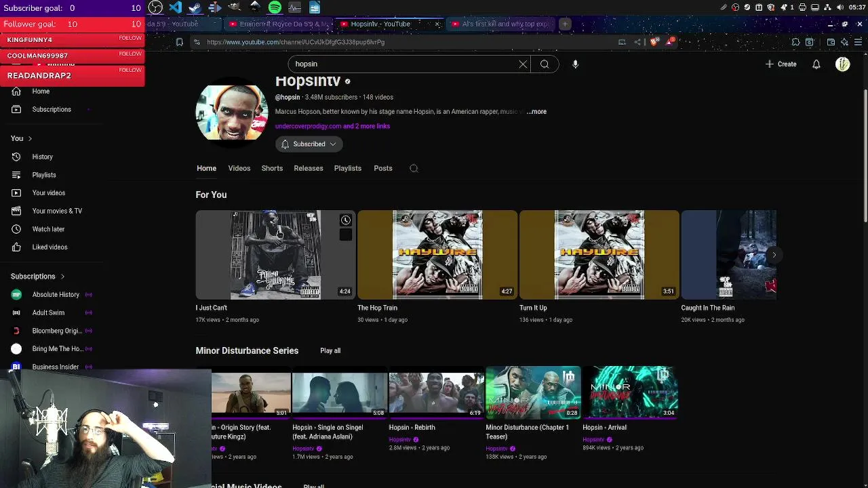Add I Just Can't to queue

[x=346, y=235]
